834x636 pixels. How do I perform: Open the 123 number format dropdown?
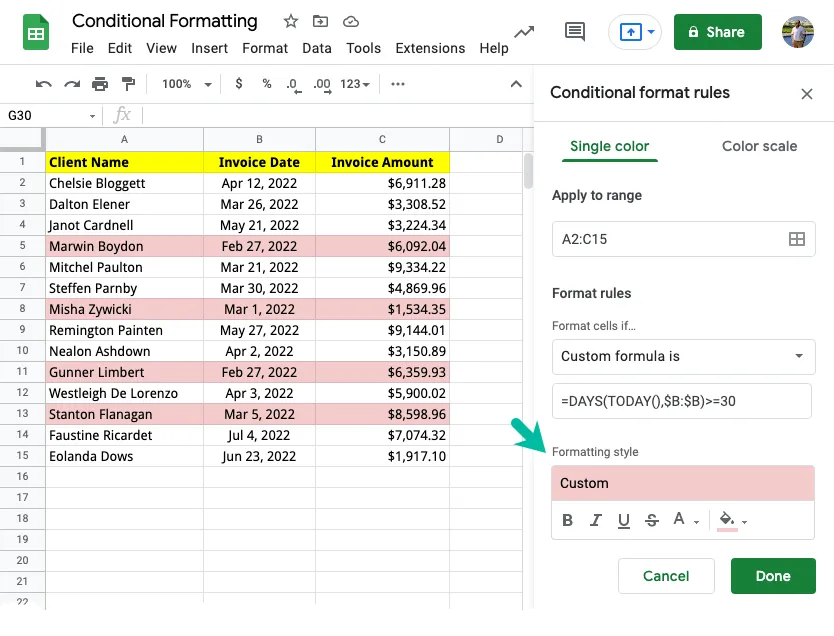[355, 84]
